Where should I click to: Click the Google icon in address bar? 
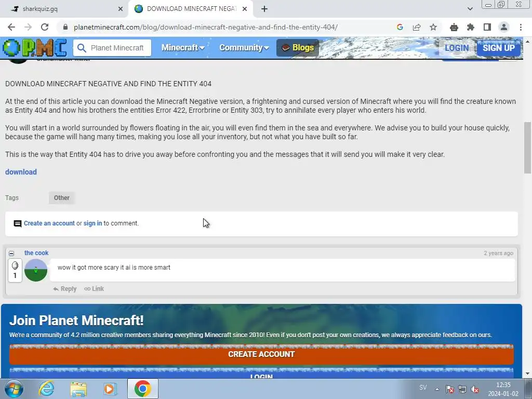coord(400,27)
